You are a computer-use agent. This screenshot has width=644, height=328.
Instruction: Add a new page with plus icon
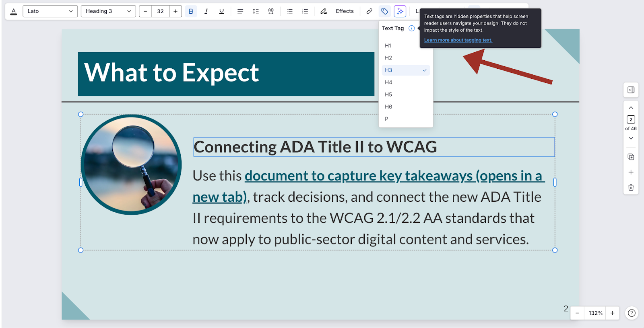(631, 172)
